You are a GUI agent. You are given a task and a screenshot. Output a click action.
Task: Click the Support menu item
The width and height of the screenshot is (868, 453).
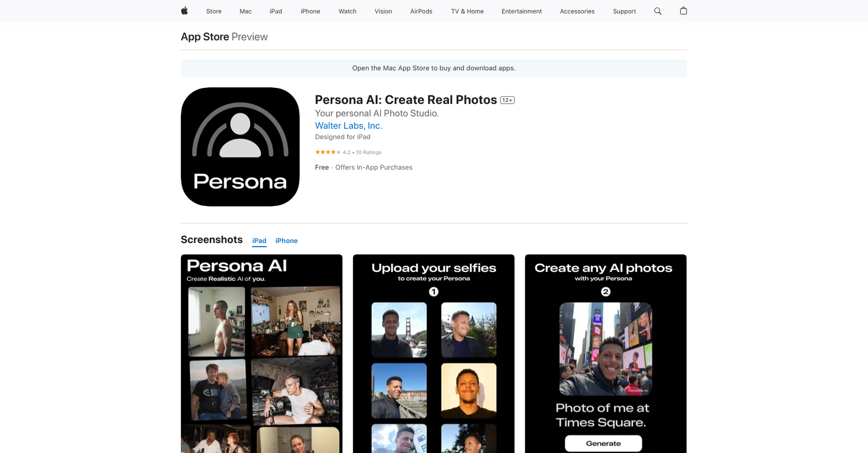[x=624, y=11]
